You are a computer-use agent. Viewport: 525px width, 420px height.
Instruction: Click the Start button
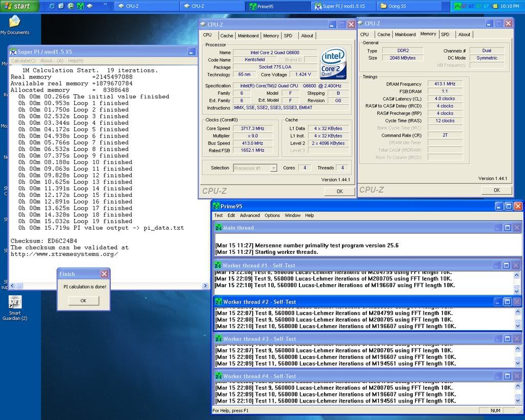[19, 6]
